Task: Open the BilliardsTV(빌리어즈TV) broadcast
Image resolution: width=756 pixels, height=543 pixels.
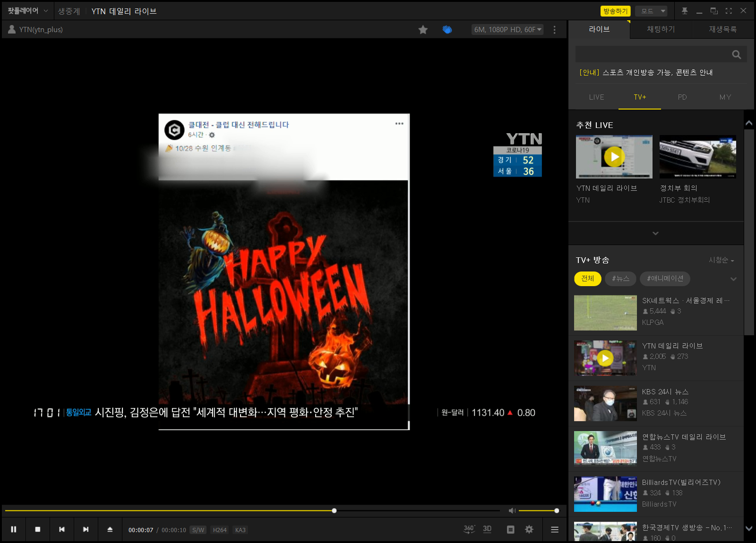Action: tap(656, 494)
